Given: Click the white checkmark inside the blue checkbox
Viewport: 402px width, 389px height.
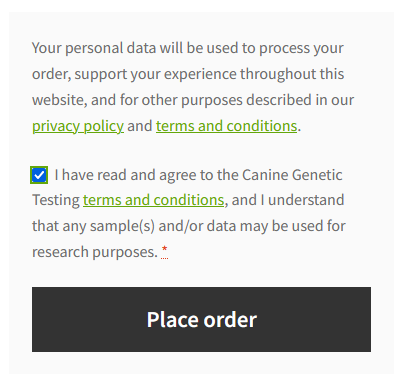Looking at the screenshot, I should (39, 175).
